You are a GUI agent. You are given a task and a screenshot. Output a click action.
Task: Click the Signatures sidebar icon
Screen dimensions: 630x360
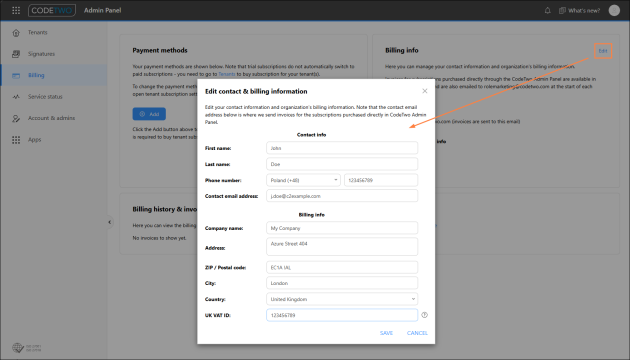16,54
